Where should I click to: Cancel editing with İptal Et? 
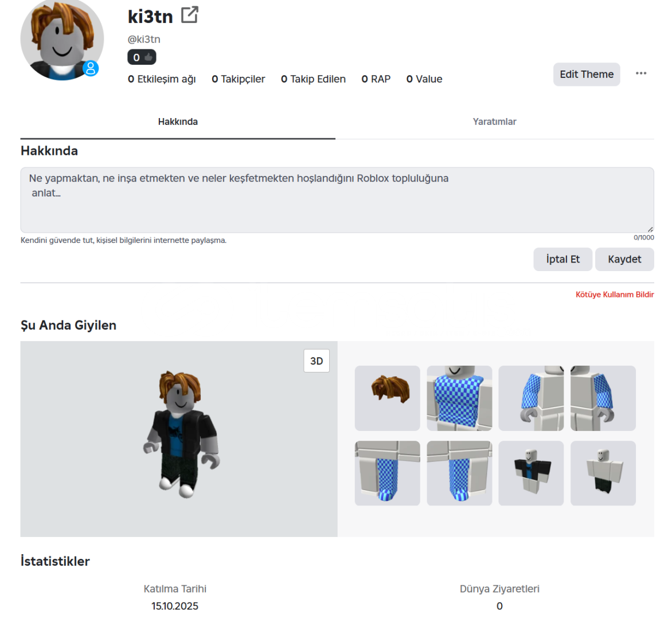(x=562, y=259)
